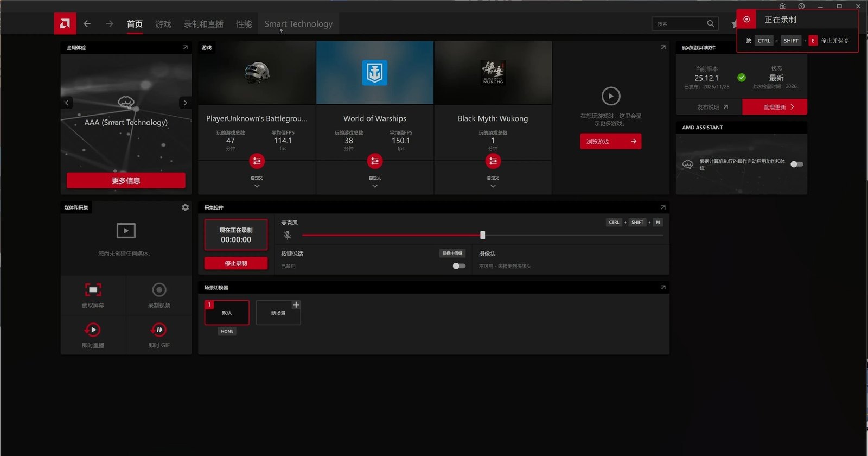868x456 pixels.
Task: Click the 即时 GIF icon
Action: click(x=159, y=330)
